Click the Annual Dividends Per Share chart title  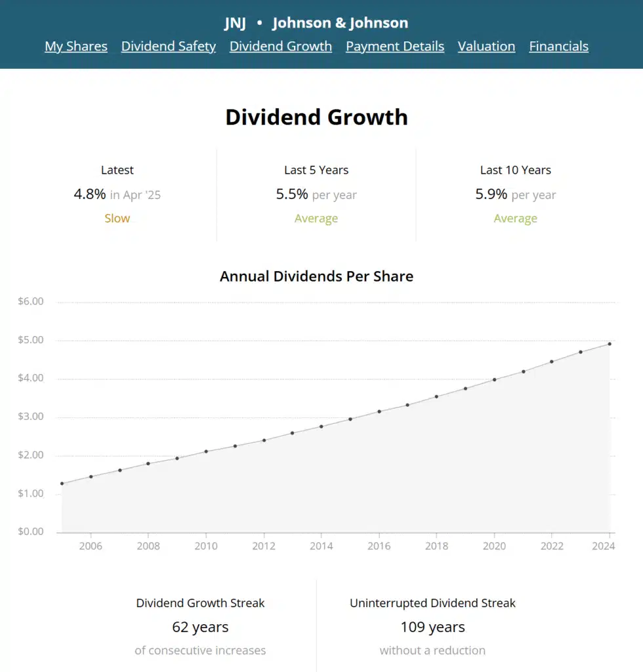[316, 276]
